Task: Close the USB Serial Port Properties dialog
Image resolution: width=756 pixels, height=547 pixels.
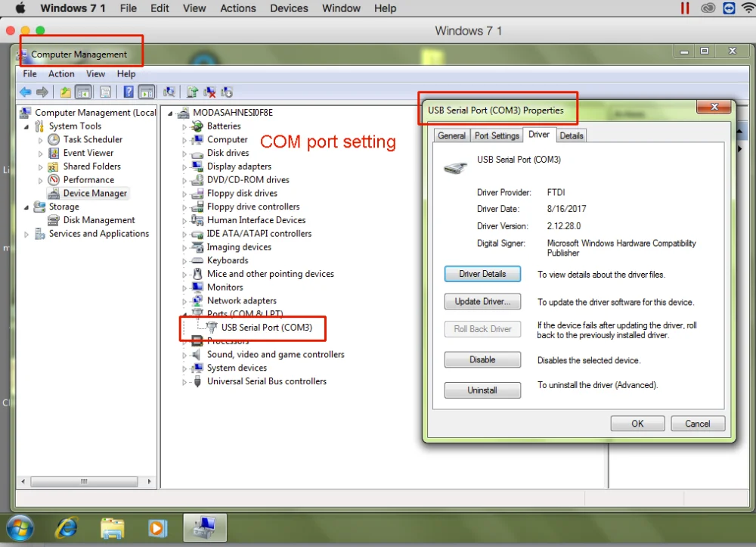Action: tap(714, 107)
